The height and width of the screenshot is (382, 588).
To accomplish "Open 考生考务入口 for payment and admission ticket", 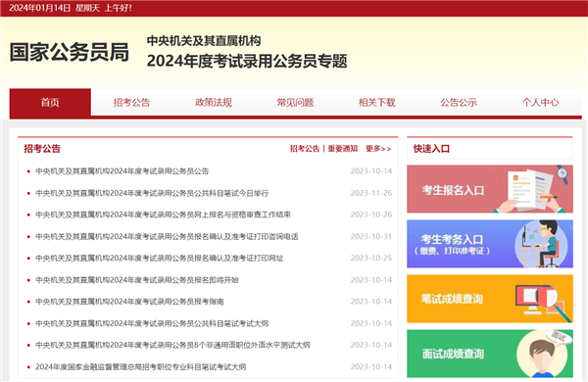I will click(x=490, y=244).
